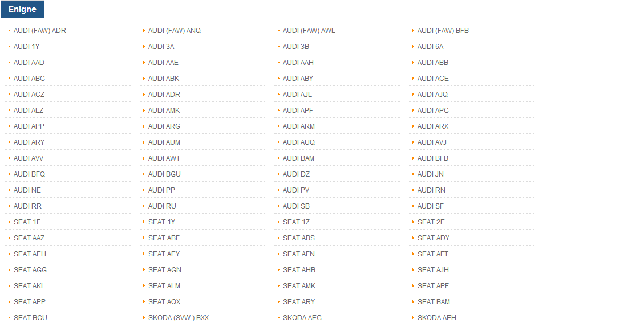Open the SKODA (SVW ) BXX link
Image resolution: width=644 pixels, height=327 pixels.
click(x=178, y=317)
